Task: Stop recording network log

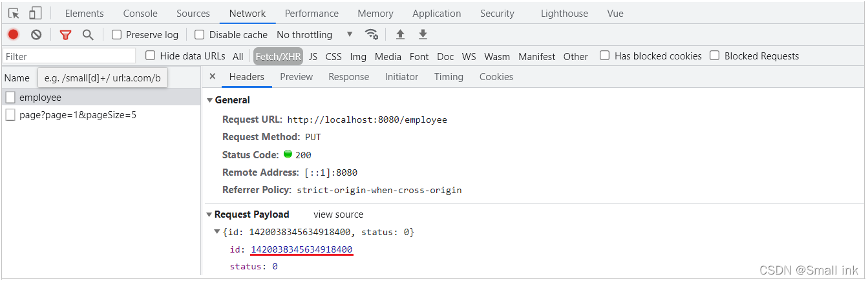Action: point(14,35)
